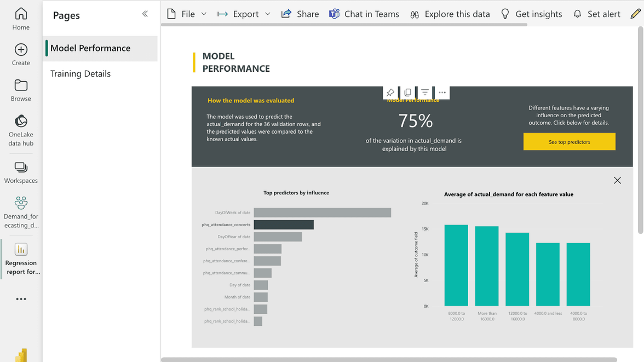This screenshot has width=644, height=362.
Task: Open more options for the visual
Action: click(442, 92)
